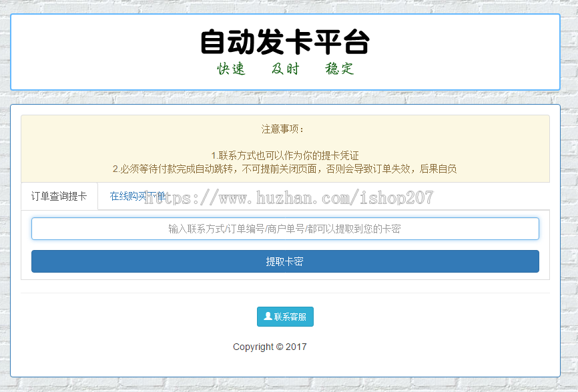
Task: Click the 稳定 slogan text
Action: (338, 69)
